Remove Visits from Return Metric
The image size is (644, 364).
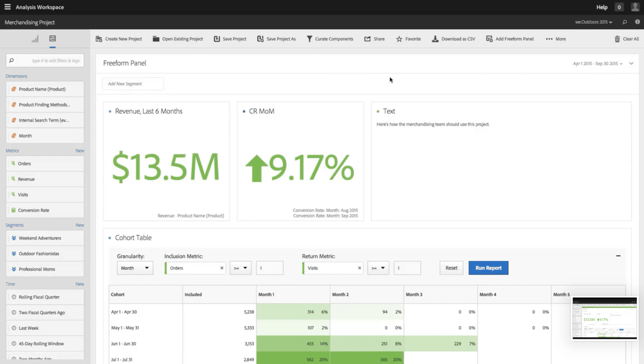point(359,268)
